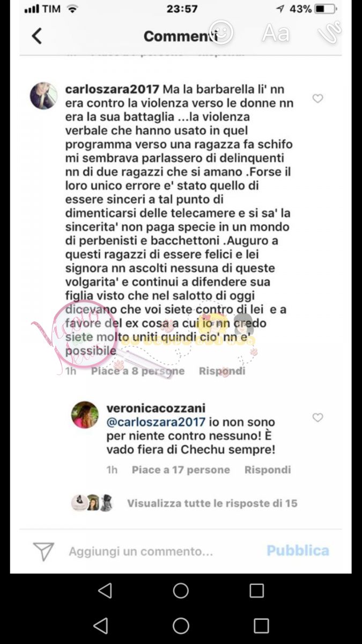
Task: Tap the Pubblica button
Action: pyautogui.click(x=298, y=551)
